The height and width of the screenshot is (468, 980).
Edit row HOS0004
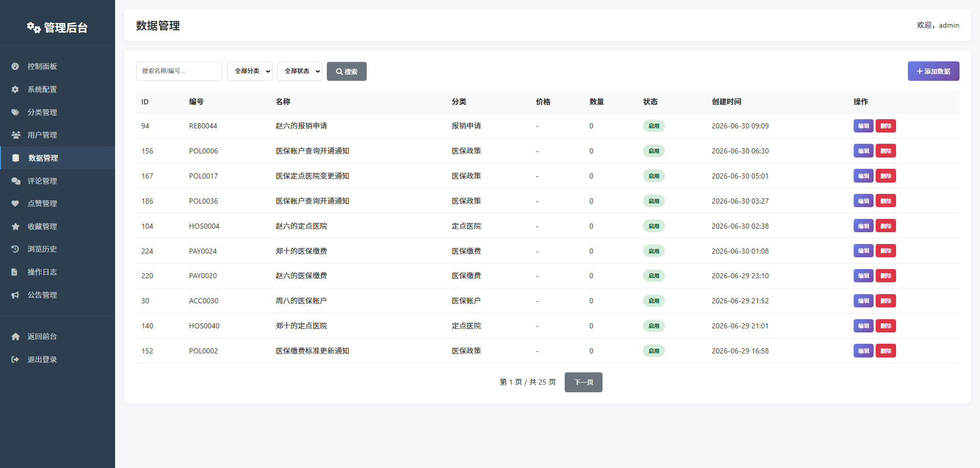(863, 226)
